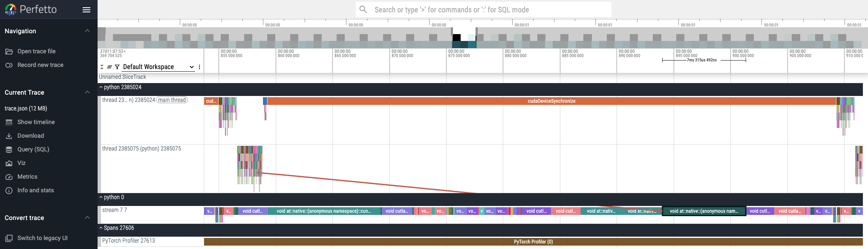
Task: Open the workspace three-dot options menu
Action: coord(199,67)
